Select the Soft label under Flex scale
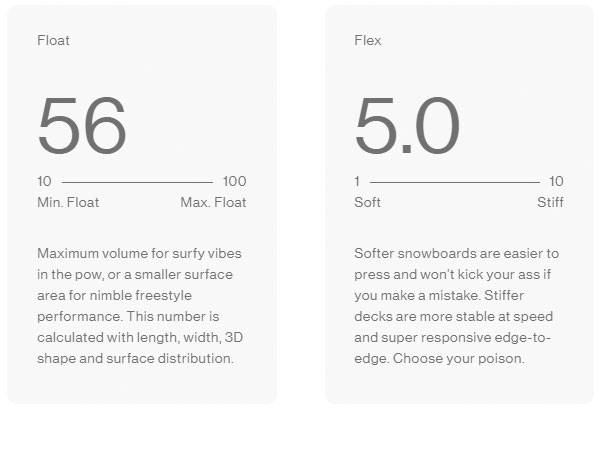The image size is (606, 472). 368,202
